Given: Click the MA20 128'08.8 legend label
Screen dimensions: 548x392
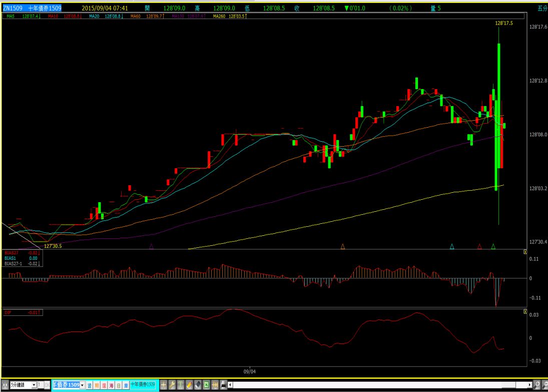Looking at the screenshot, I should tap(106, 16).
